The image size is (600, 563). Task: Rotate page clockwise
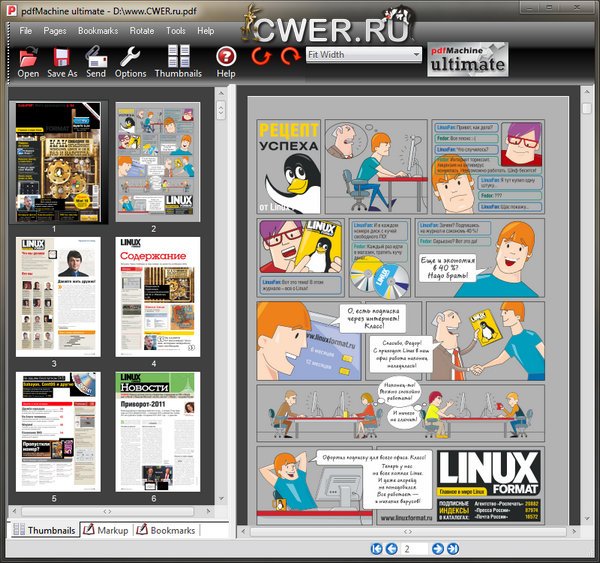coord(290,56)
